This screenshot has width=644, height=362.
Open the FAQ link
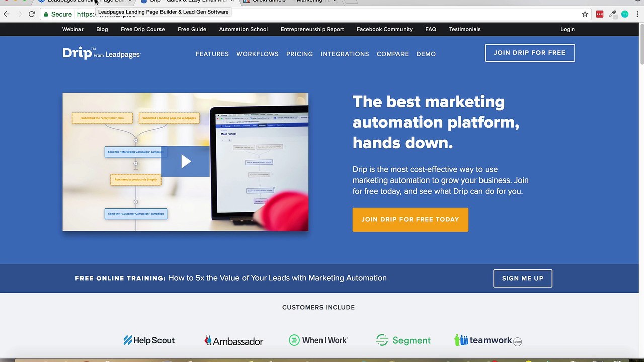(x=431, y=29)
